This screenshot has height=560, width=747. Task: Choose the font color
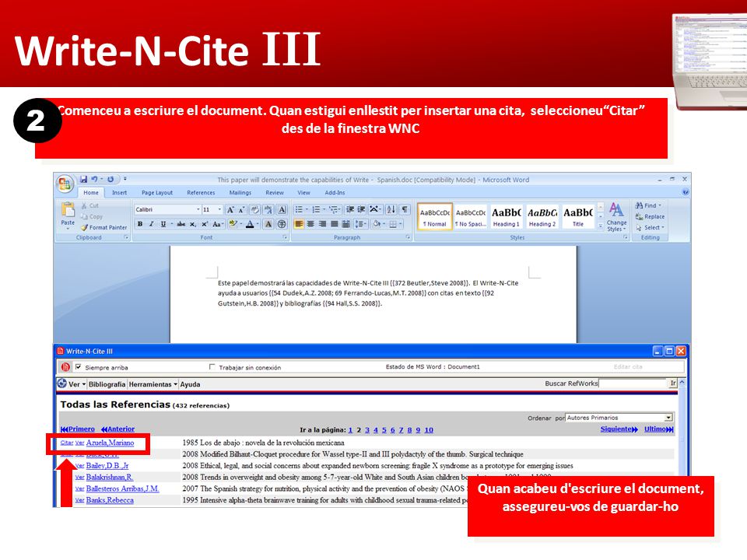click(250, 224)
